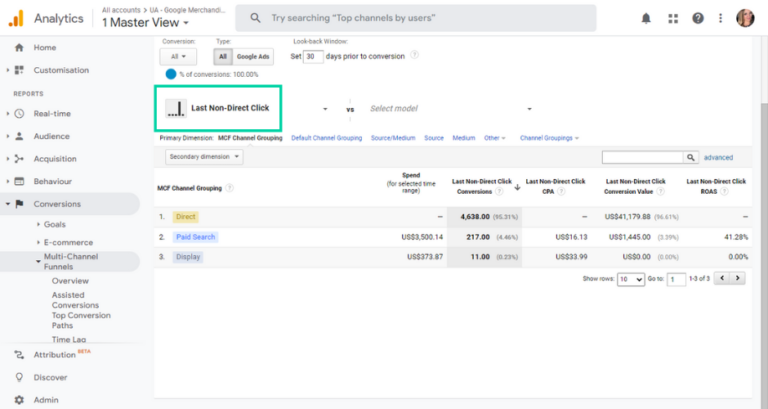
Task: Go to Home in sidebar
Action: click(x=45, y=48)
